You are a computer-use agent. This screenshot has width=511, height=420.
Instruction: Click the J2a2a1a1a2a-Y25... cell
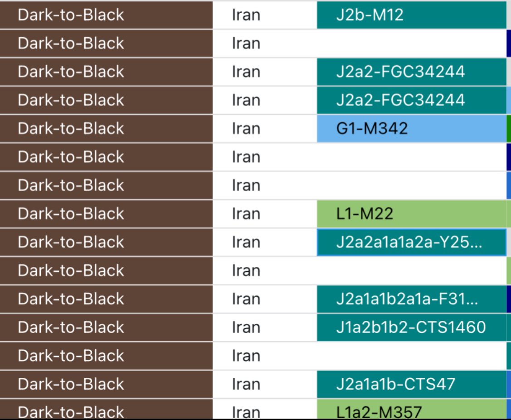[412, 242]
